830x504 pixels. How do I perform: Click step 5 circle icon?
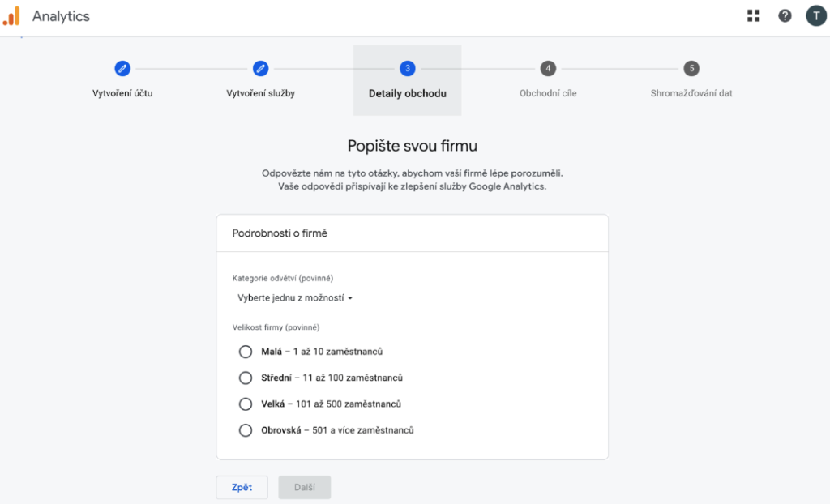click(691, 69)
